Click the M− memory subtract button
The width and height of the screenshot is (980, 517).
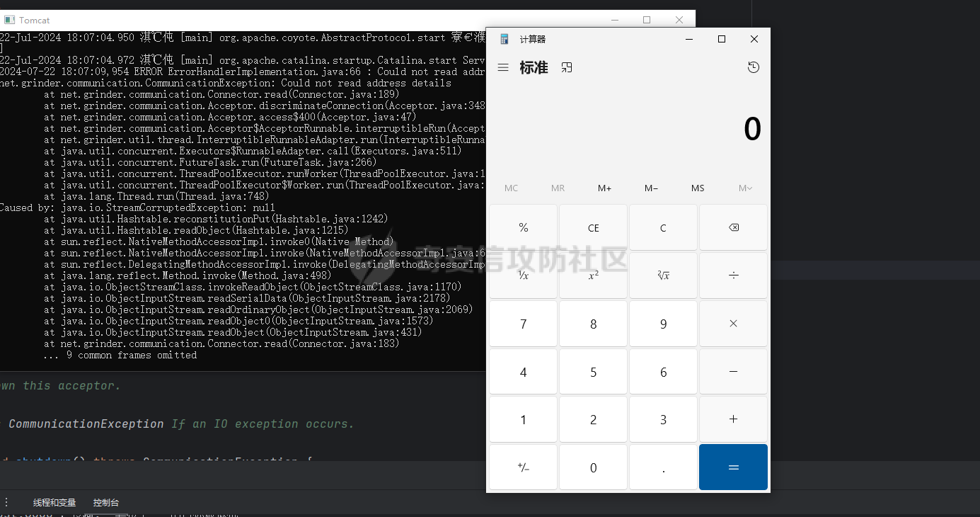(x=651, y=188)
